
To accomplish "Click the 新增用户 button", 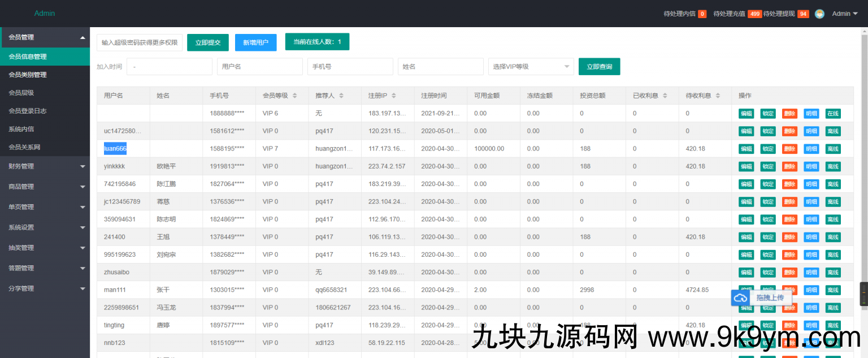I will [x=255, y=42].
